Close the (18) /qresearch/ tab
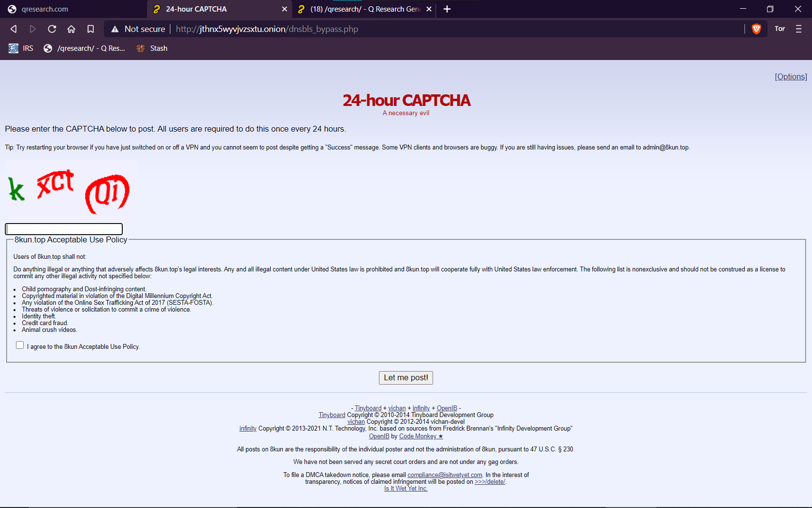 (x=429, y=9)
